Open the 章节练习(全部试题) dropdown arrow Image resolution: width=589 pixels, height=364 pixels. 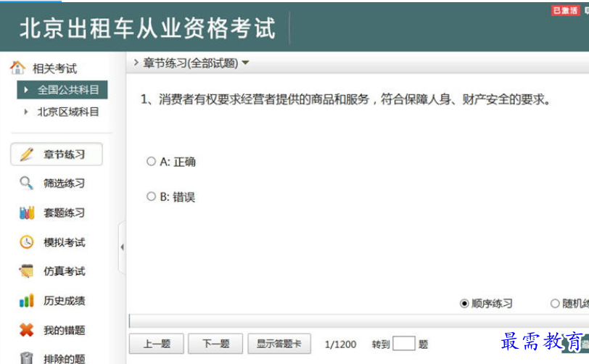pyautogui.click(x=245, y=63)
